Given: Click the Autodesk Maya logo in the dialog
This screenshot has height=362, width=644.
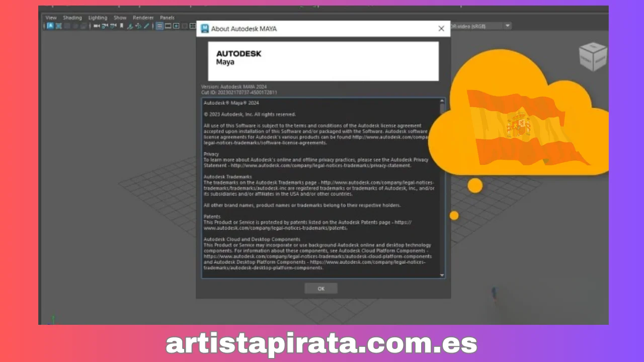Looking at the screenshot, I should 238,57.
